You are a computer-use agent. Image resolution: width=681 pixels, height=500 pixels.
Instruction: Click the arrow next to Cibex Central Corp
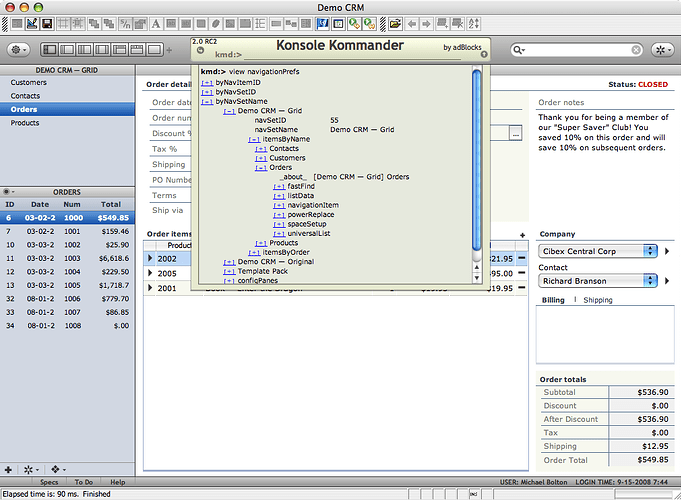click(x=667, y=251)
